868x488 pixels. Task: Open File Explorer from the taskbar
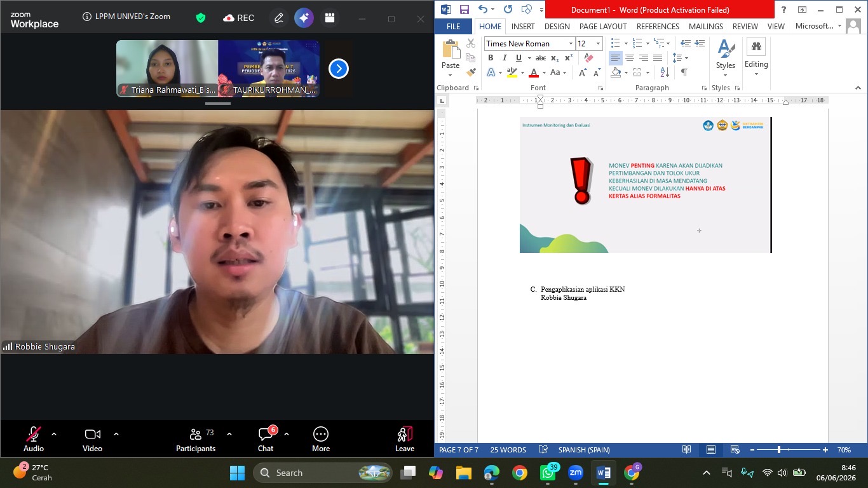coord(463,473)
